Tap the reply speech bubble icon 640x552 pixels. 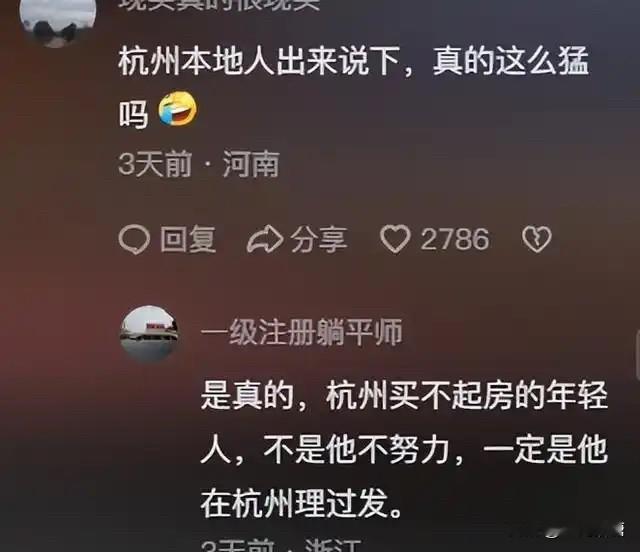[134, 239]
